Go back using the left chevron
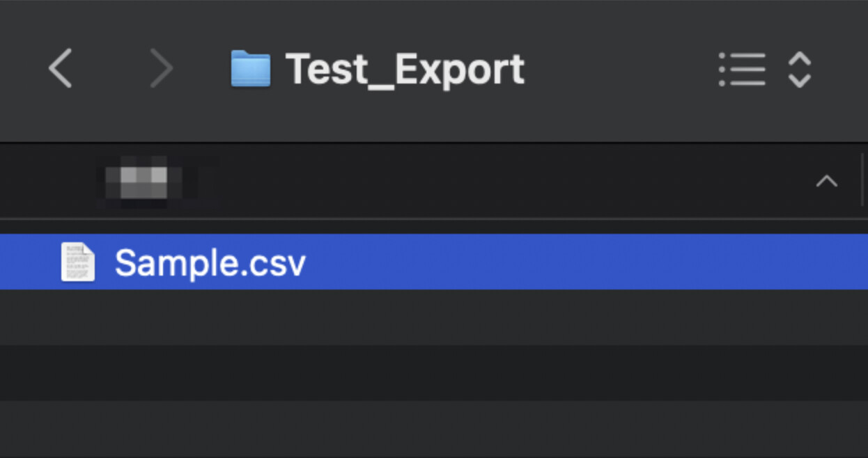The height and width of the screenshot is (458, 868). pyautogui.click(x=61, y=69)
